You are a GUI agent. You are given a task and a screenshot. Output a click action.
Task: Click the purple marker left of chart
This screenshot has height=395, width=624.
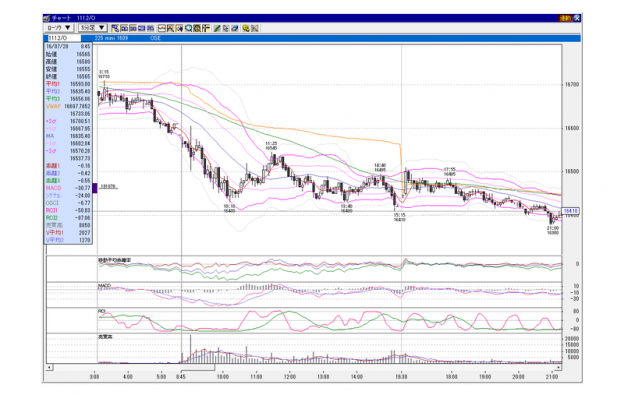tap(95, 188)
